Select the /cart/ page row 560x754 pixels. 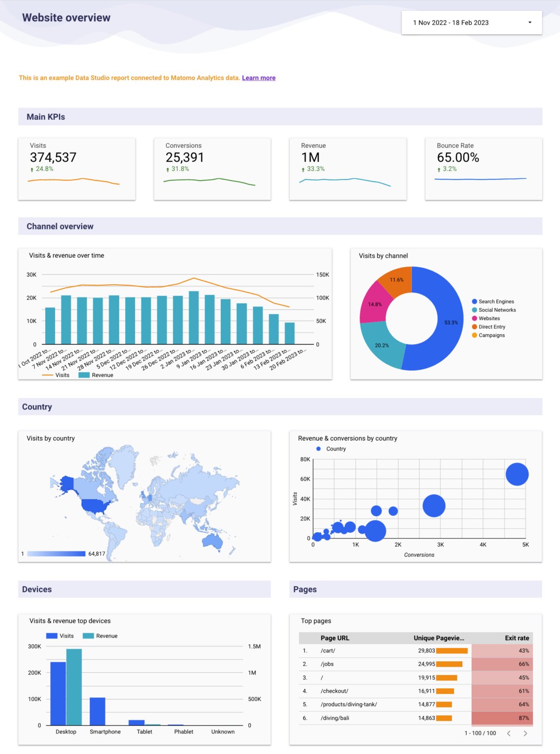tap(328, 650)
